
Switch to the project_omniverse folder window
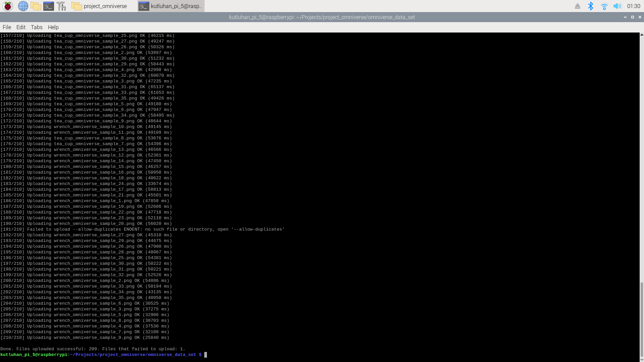click(100, 6)
